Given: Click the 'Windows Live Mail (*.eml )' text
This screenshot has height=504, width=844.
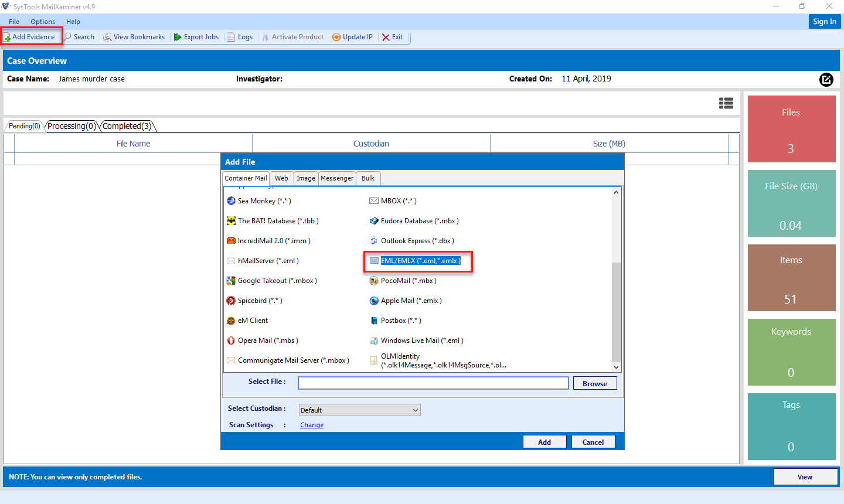Looking at the screenshot, I should pos(422,340).
